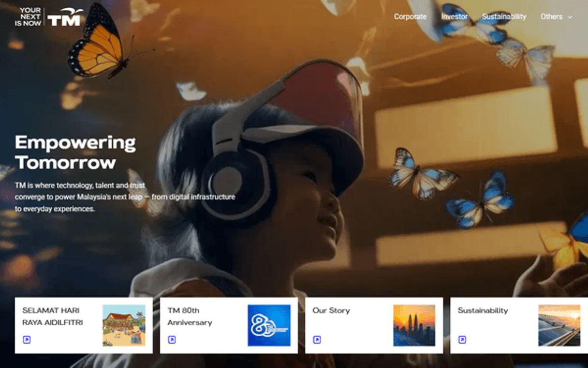Open the blue 80th anniversary logo thumbnail

tap(269, 325)
